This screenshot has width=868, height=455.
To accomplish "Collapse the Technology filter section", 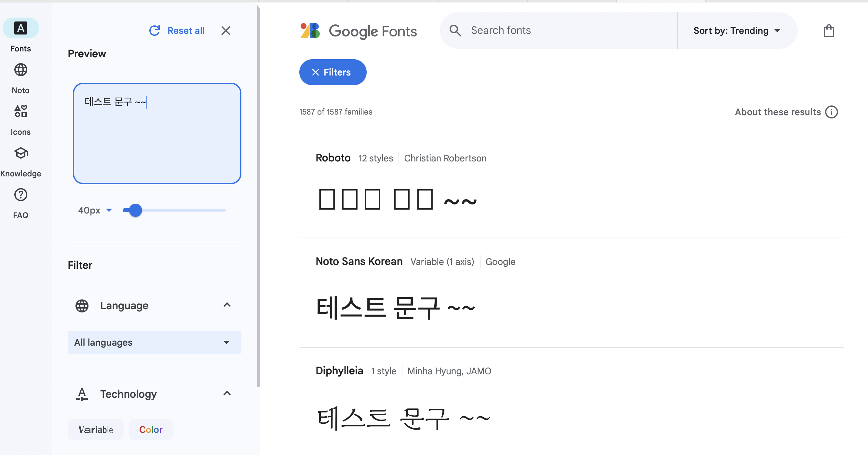I will click(227, 393).
